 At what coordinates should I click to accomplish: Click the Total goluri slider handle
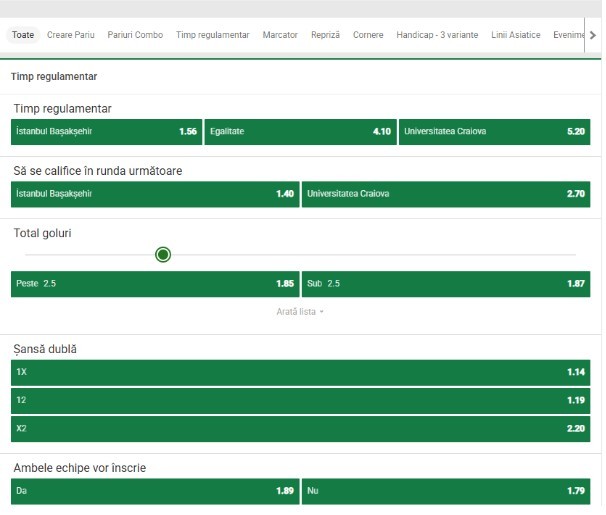click(163, 255)
